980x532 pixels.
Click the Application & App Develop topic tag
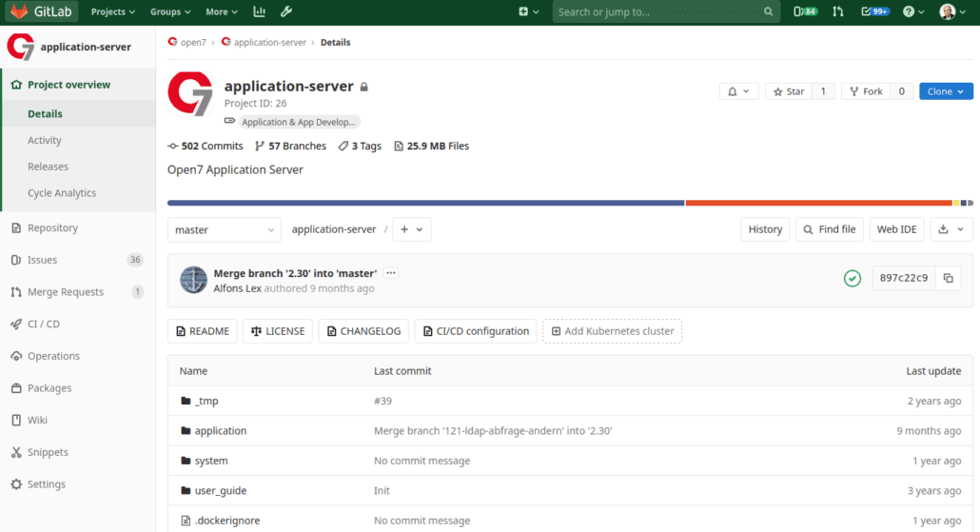click(299, 122)
